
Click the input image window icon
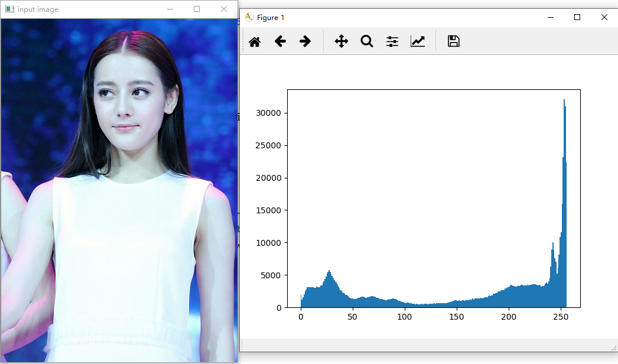point(8,9)
